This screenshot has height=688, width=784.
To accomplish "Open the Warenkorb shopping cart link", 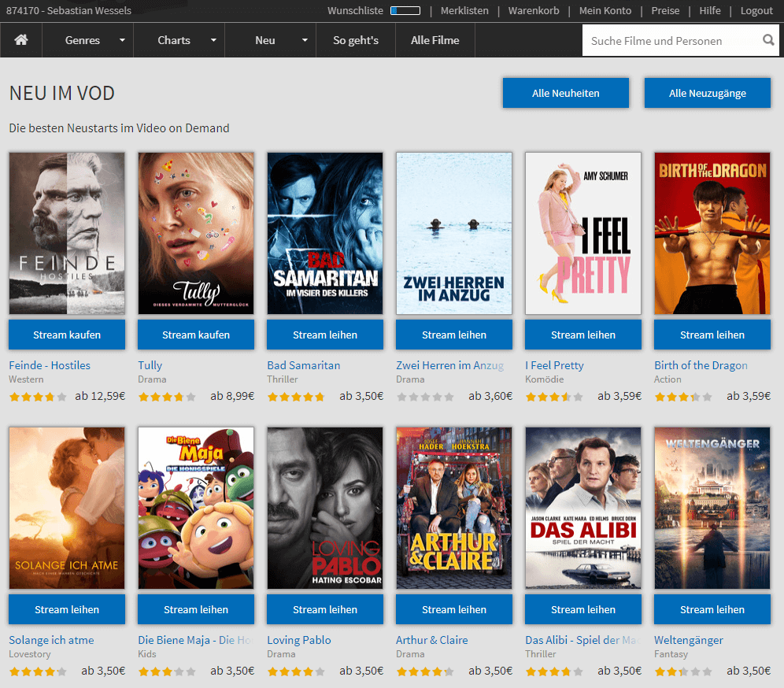I will click(x=534, y=10).
